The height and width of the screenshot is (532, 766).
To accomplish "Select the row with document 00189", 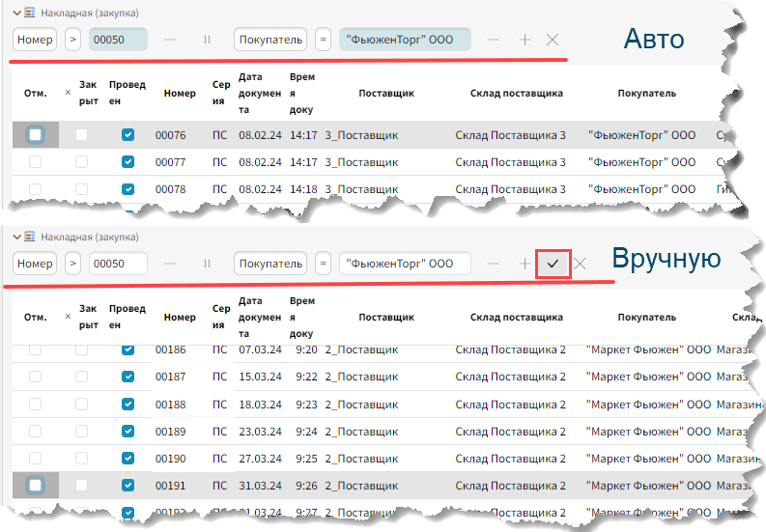I will 386,431.
